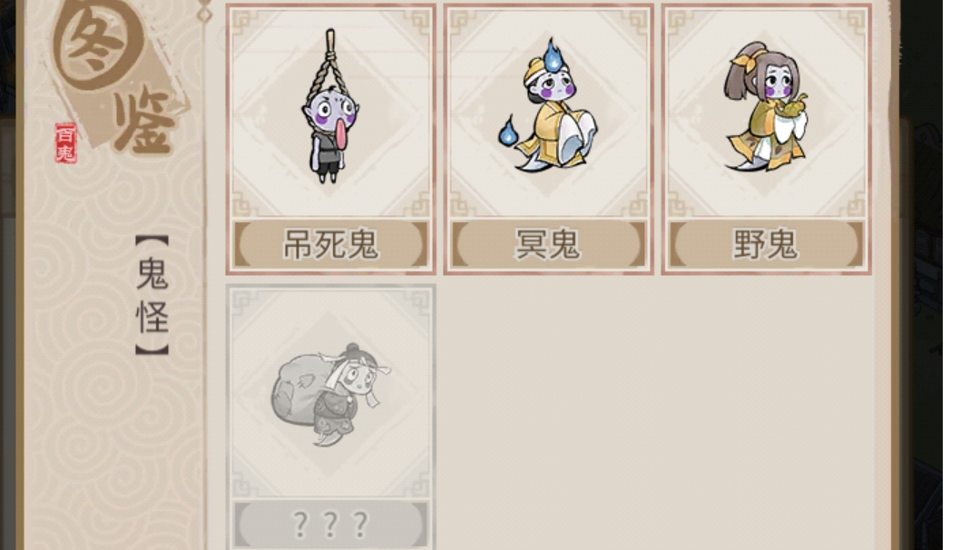Image resolution: width=980 pixels, height=550 pixels.
Task: Tap the blue flame above 冥鬼's head
Action: [554, 55]
